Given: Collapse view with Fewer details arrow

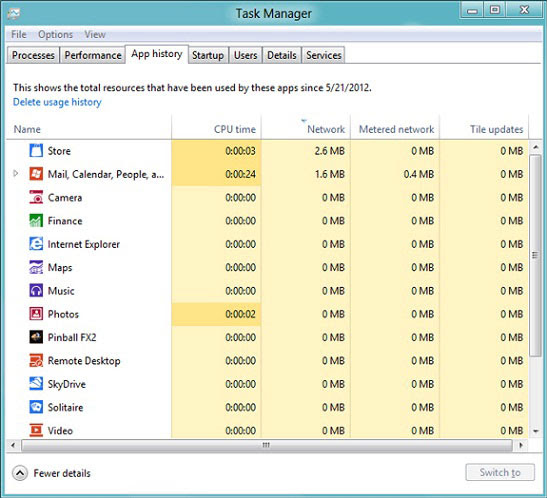Looking at the screenshot, I should click(x=20, y=473).
